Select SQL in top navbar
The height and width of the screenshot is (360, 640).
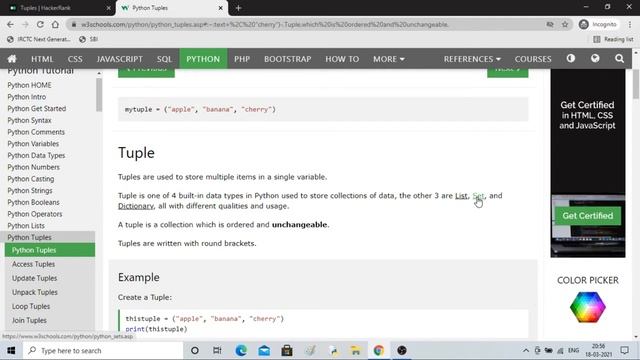(164, 59)
